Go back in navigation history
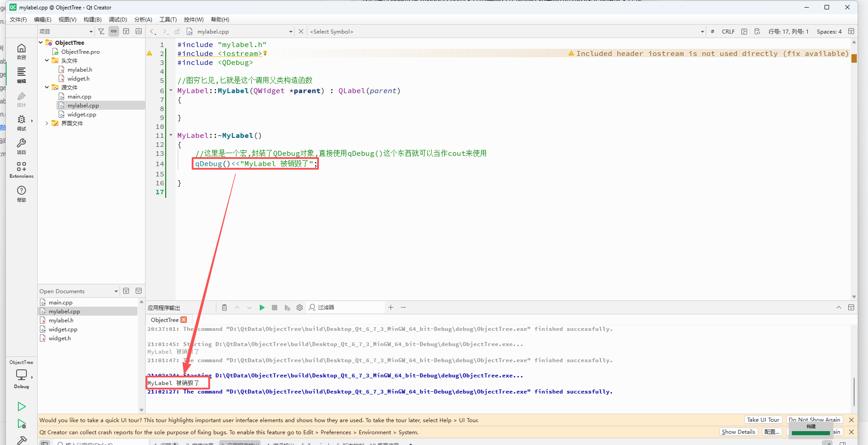Image resolution: width=868 pixels, height=445 pixels. [x=153, y=31]
